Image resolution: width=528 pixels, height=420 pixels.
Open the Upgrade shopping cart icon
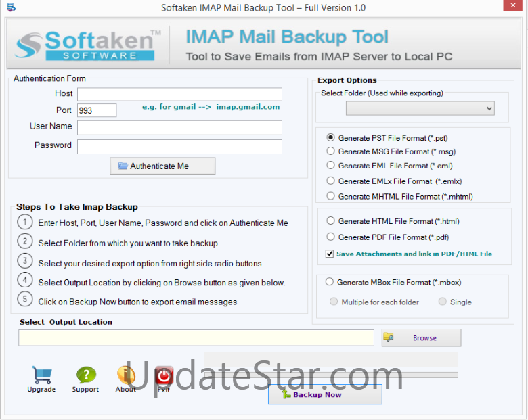(42, 375)
